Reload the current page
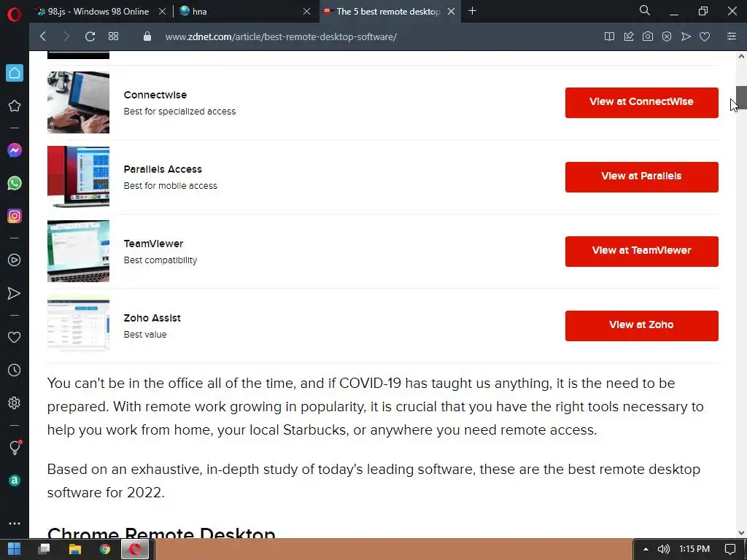Viewport: 747px width, 560px height. 90,36
